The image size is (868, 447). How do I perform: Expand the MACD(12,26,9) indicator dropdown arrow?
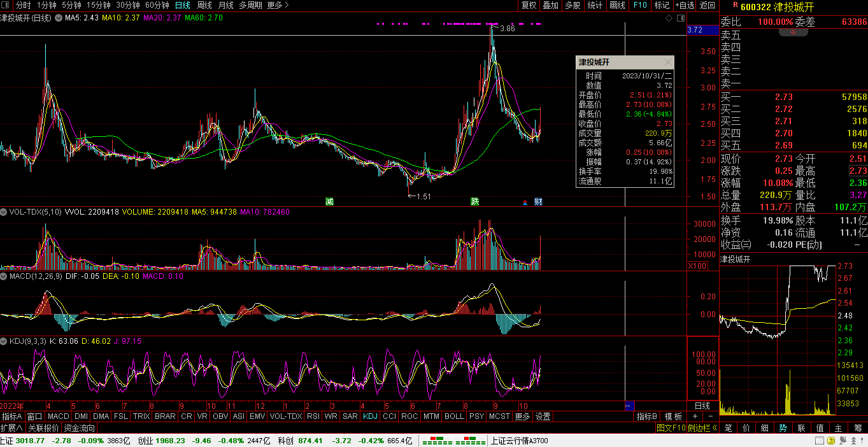click(4, 276)
